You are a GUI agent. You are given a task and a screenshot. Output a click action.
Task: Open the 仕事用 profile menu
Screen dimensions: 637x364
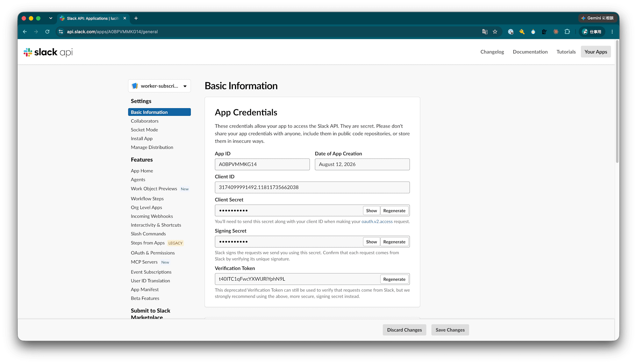tap(592, 32)
